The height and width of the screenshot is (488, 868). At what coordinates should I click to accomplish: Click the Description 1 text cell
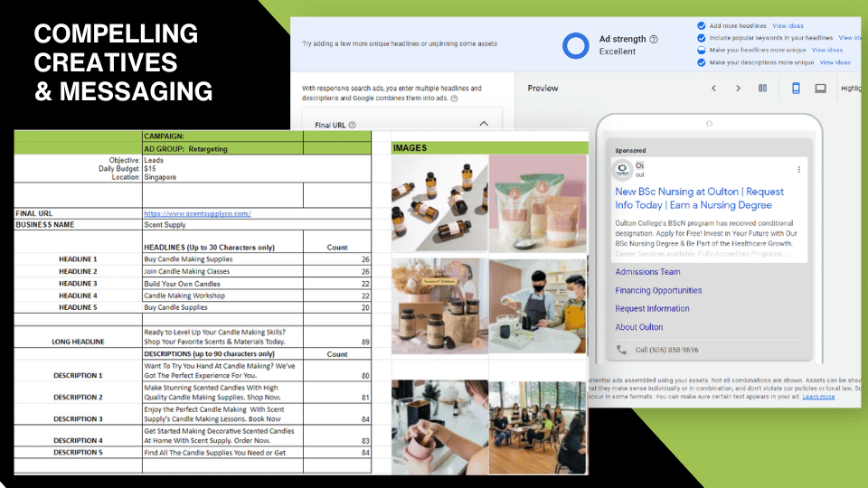point(222,371)
